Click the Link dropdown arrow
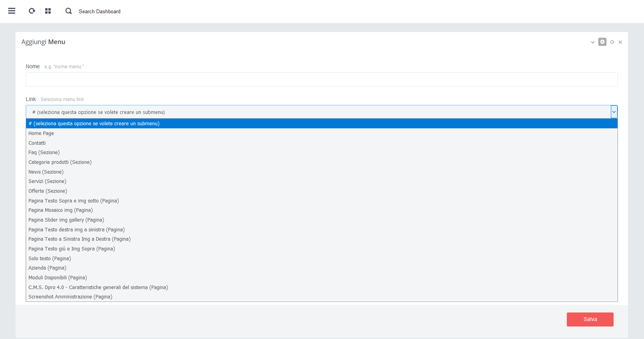Image resolution: width=644 pixels, height=339 pixels. click(614, 112)
